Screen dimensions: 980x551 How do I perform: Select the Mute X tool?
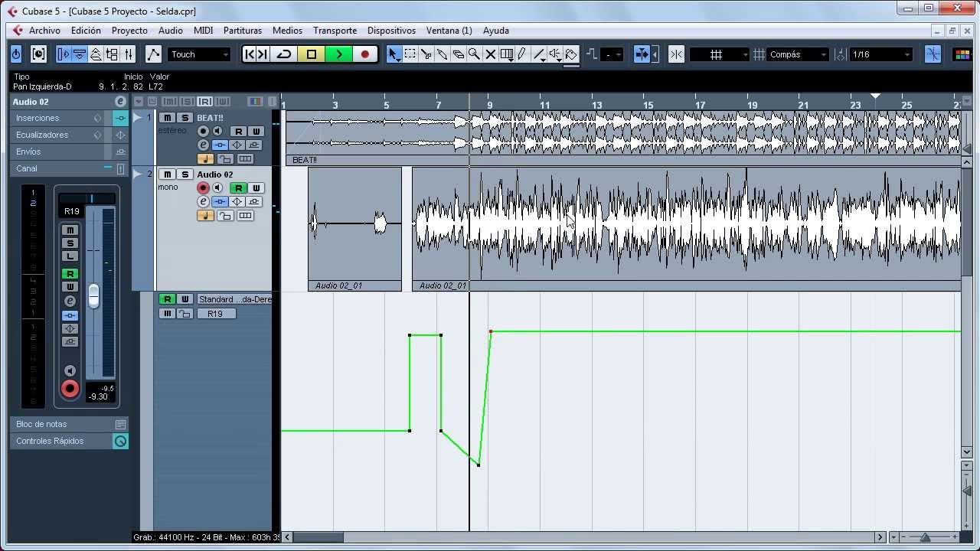pyautogui.click(x=490, y=54)
